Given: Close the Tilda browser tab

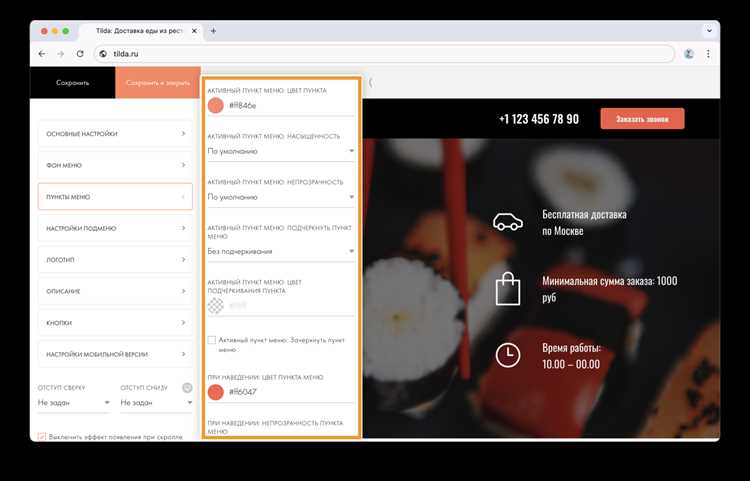Looking at the screenshot, I should pyautogui.click(x=194, y=31).
